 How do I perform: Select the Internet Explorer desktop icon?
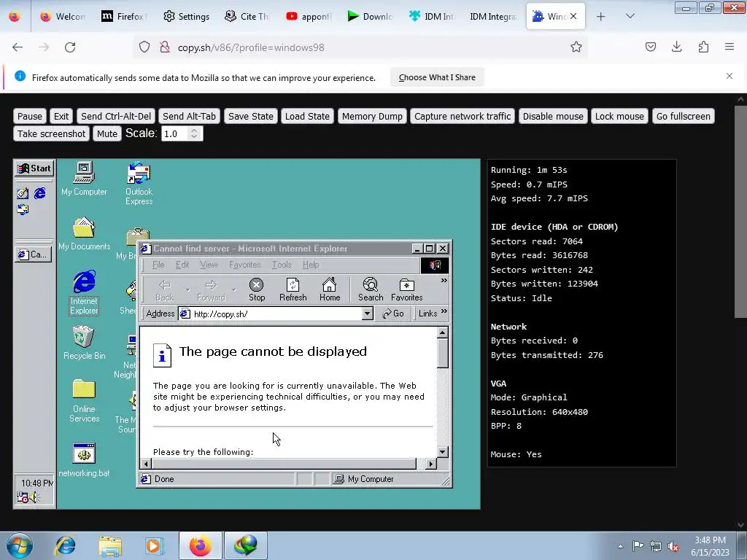point(85,292)
